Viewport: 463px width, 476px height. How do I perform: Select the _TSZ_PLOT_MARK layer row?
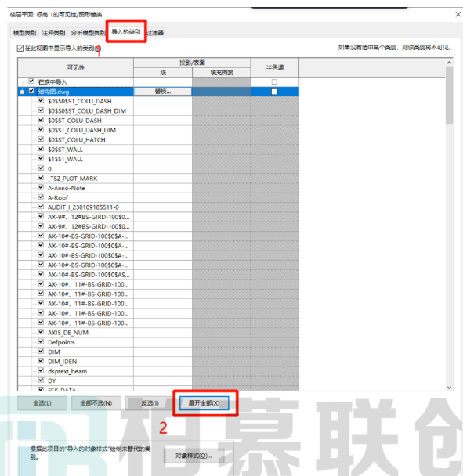click(73, 178)
